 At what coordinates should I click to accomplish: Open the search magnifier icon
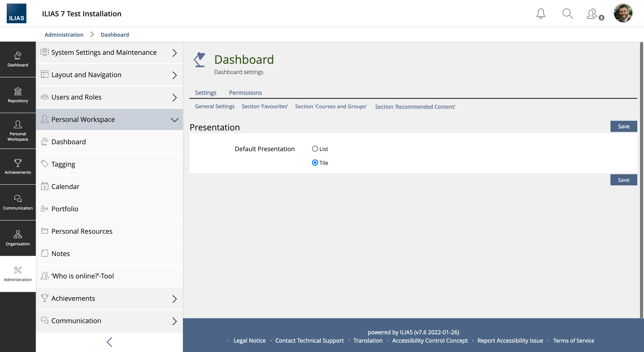click(x=567, y=13)
